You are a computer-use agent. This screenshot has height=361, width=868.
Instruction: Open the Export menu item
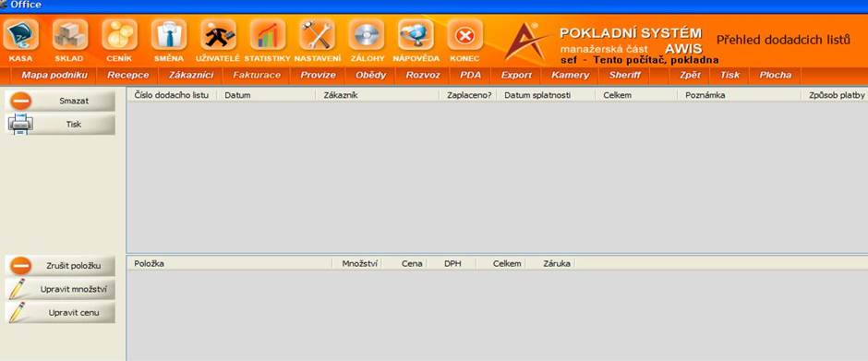pos(516,76)
